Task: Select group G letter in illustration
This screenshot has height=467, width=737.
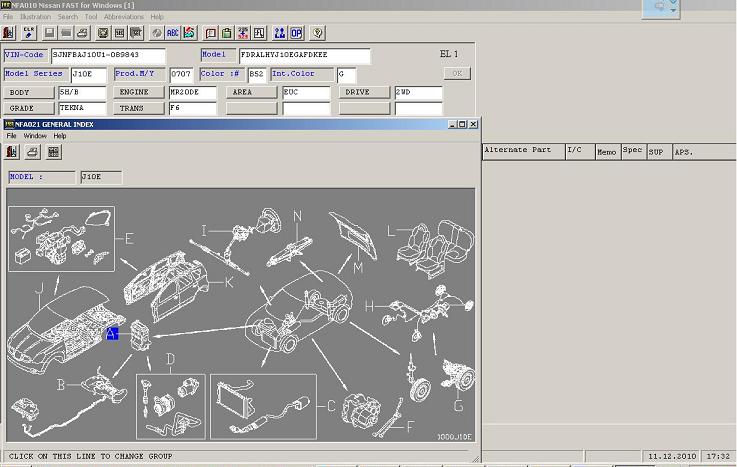Action: point(458,405)
